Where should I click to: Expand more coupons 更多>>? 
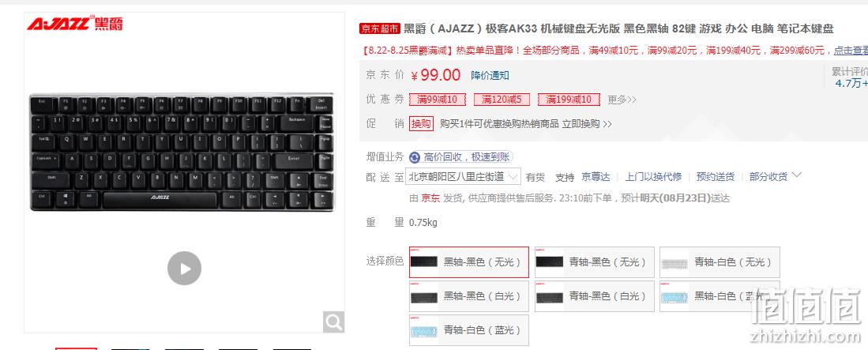[x=622, y=100]
